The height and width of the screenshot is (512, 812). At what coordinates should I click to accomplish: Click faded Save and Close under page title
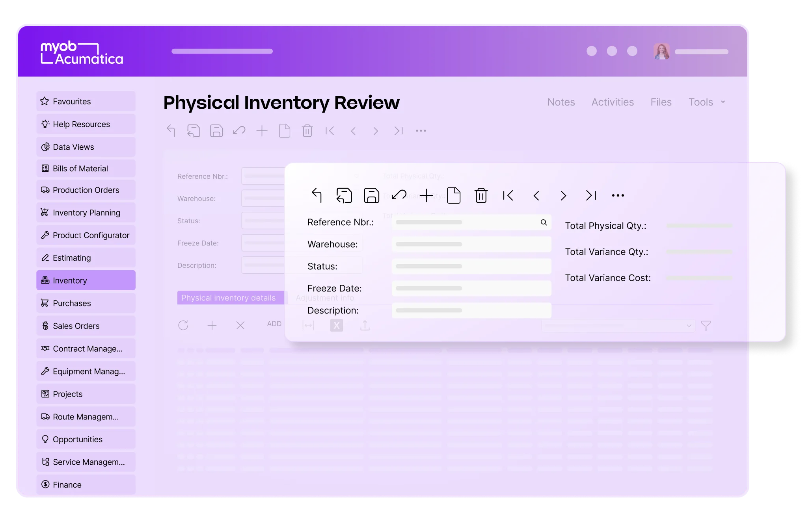(x=194, y=131)
